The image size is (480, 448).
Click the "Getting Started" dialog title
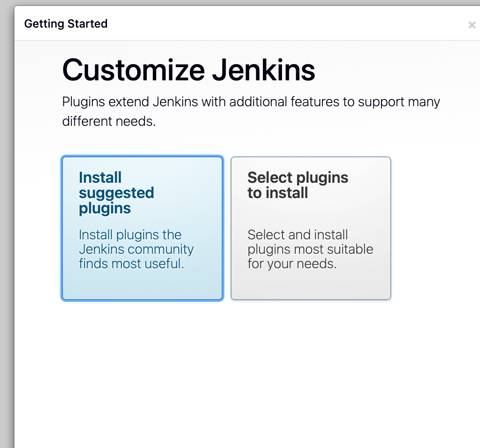click(x=66, y=24)
